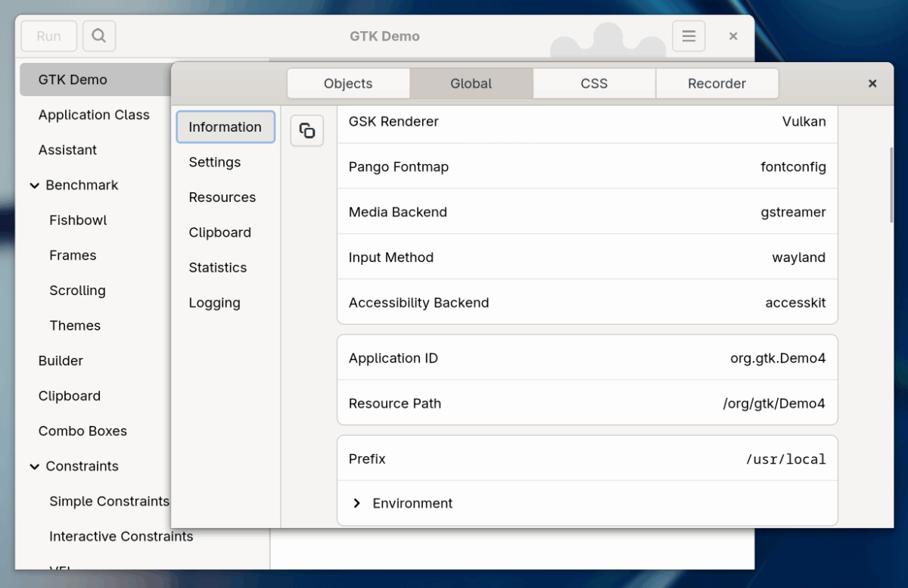Click the copy-to-clipboard icon beside Information
Viewport: 908px width, 588px height.
(x=306, y=130)
